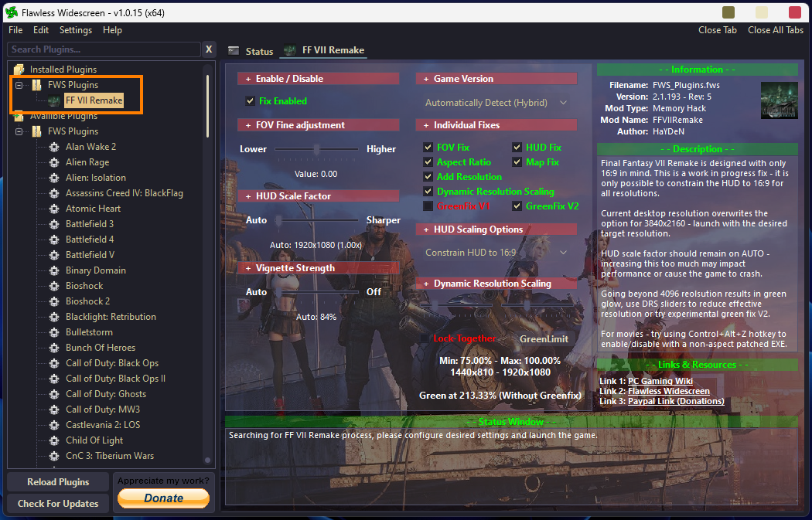
Task: Click the FOV Fine adjustment slider handle
Action: 316,149
